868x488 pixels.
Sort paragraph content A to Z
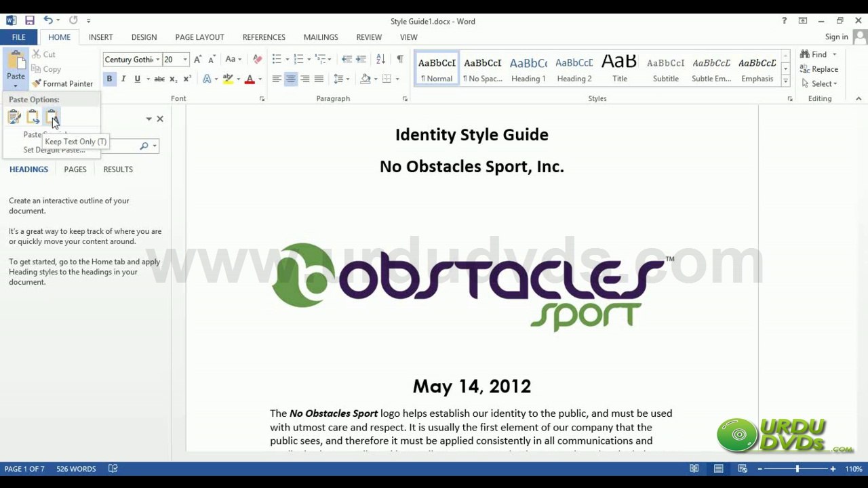click(380, 60)
